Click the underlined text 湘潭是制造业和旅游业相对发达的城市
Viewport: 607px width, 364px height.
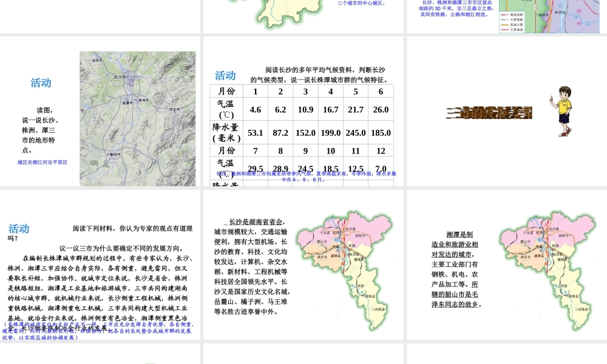pos(455,244)
